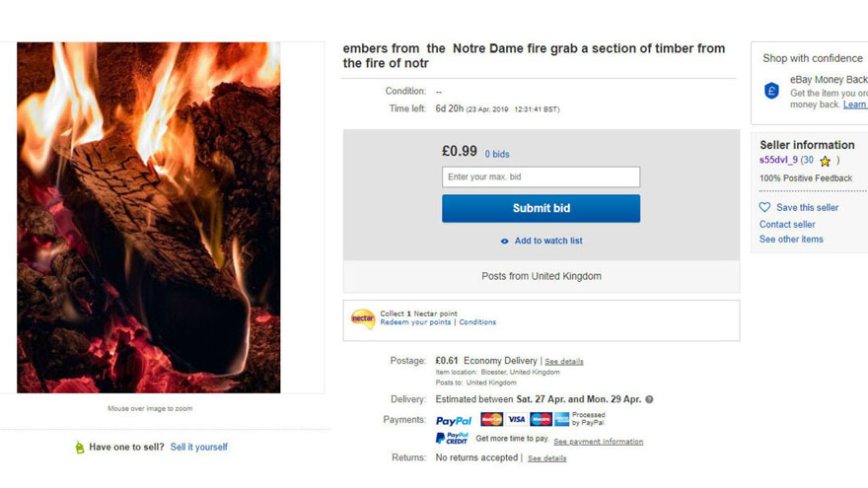Click See payment information link
Viewport: 868px width, 488px height.
(598, 442)
